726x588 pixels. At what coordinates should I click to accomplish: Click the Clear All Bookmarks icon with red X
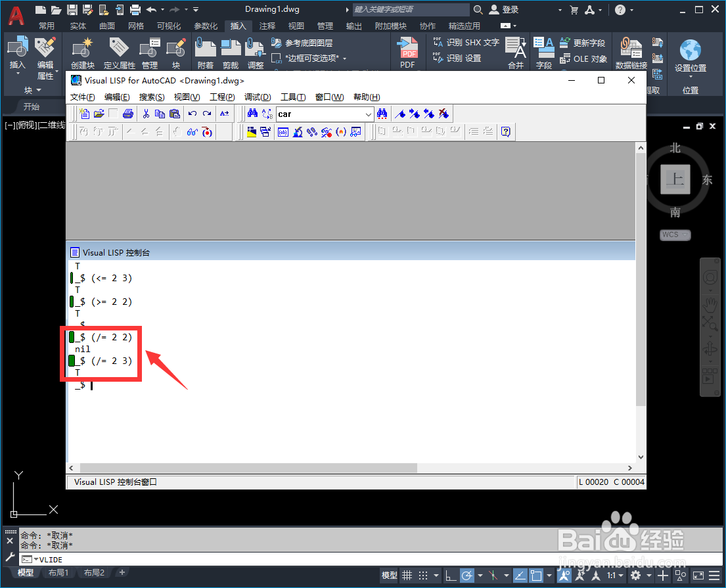point(443,114)
